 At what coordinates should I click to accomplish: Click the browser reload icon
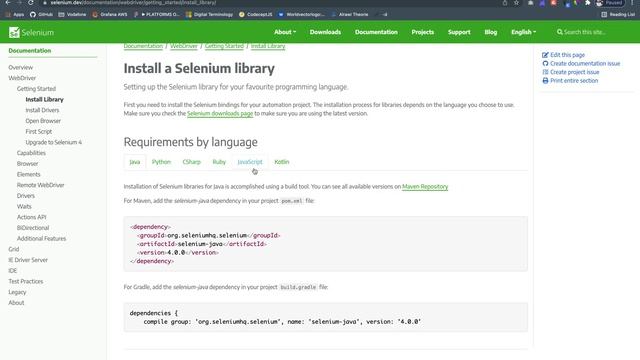31,2
